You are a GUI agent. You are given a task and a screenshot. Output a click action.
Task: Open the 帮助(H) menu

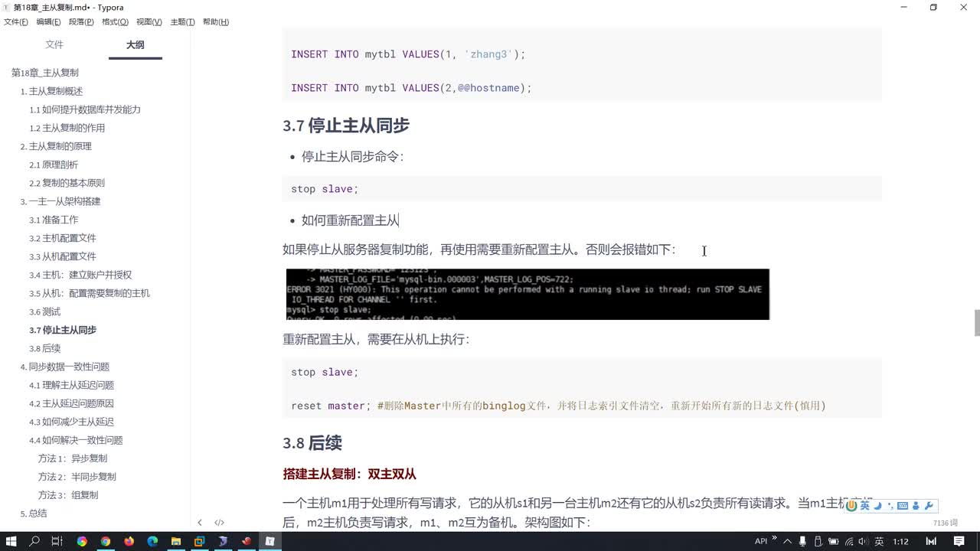[x=216, y=22]
